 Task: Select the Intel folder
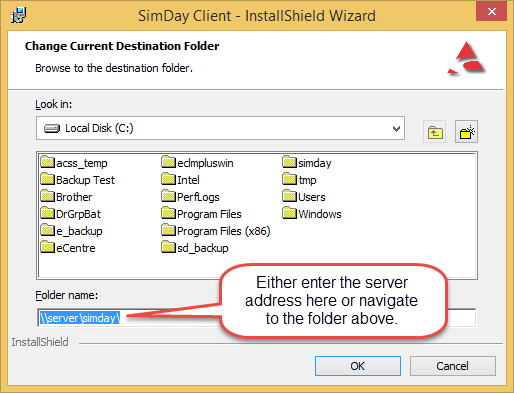click(x=180, y=180)
